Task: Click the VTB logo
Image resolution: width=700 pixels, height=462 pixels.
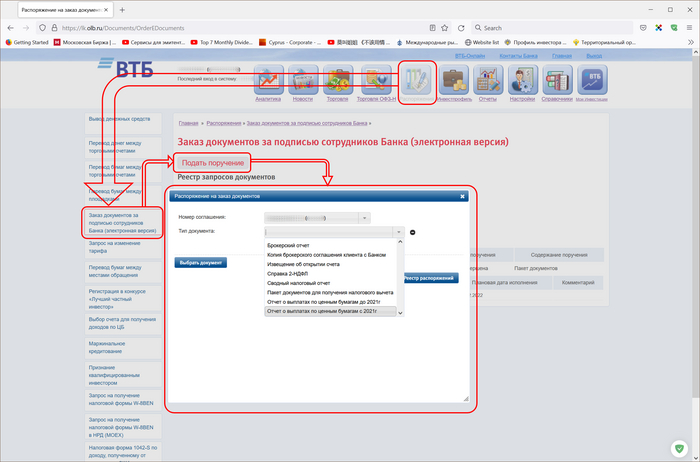Action: pos(125,67)
